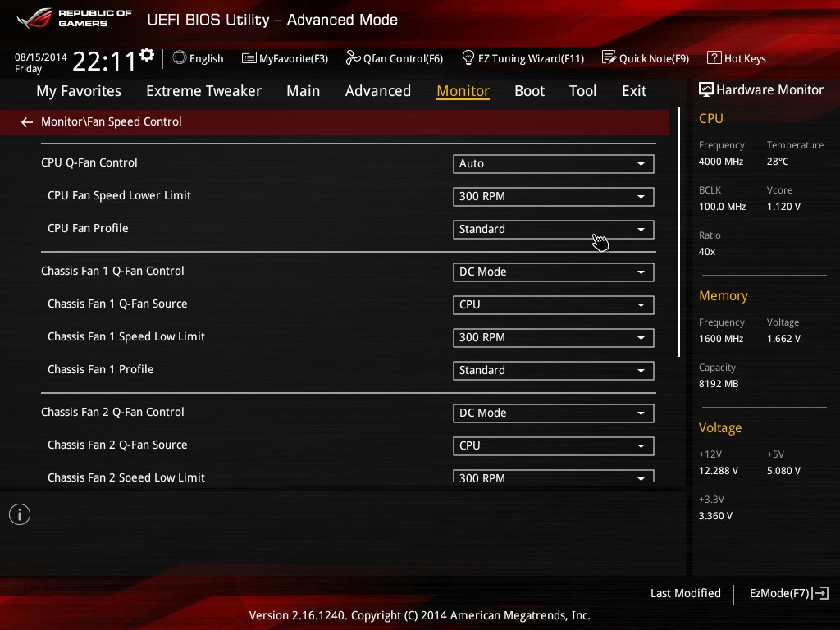Click the Hardware Monitor screen icon

coord(706,89)
